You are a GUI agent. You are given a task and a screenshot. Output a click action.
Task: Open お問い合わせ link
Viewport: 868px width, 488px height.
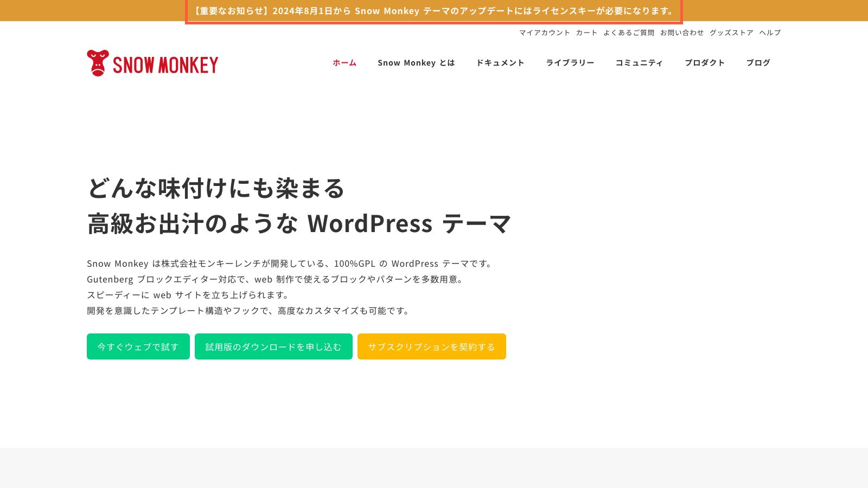point(682,33)
